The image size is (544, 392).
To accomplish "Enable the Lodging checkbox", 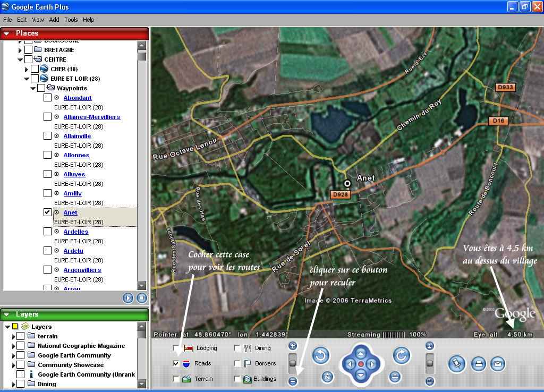I will (x=176, y=348).
